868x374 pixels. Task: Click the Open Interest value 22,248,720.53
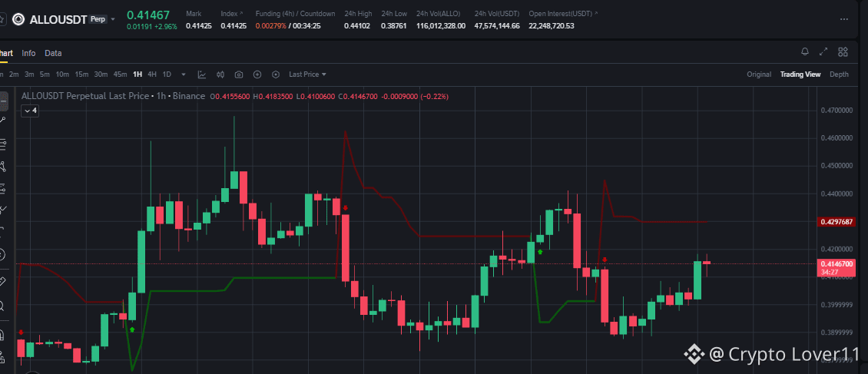tap(552, 26)
